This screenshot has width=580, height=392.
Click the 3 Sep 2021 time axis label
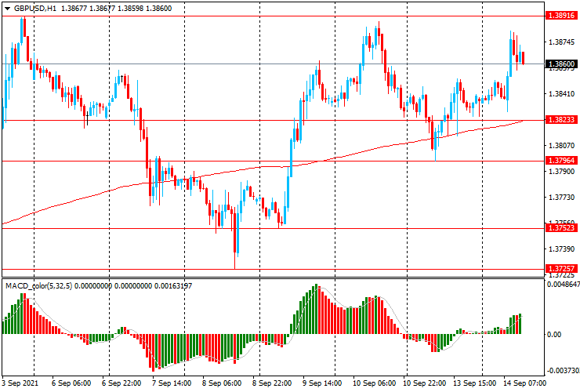click(20, 383)
